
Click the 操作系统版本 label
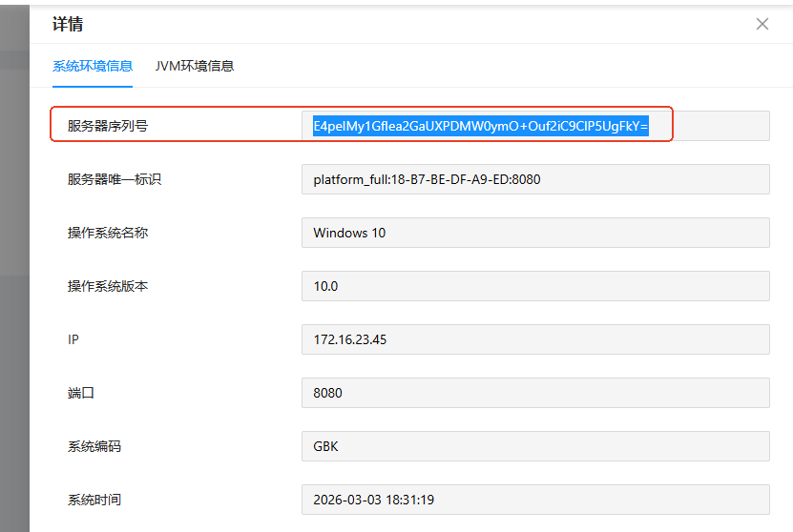[108, 286]
